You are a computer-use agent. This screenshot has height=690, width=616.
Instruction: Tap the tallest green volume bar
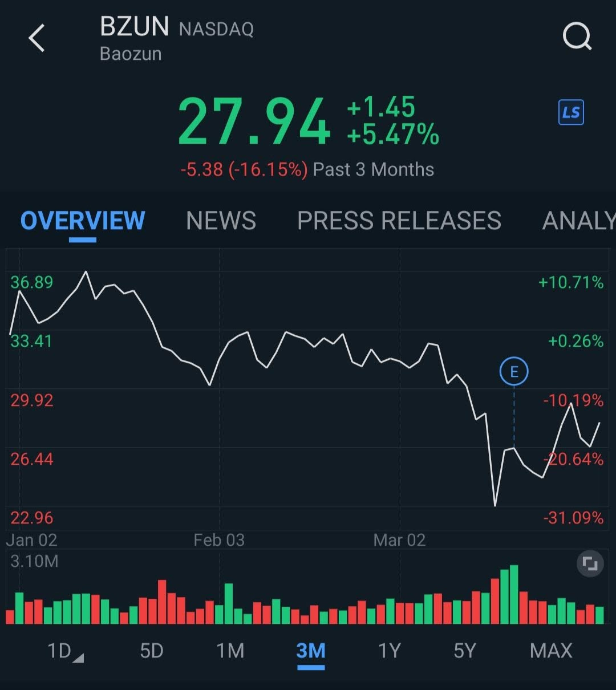point(514,594)
